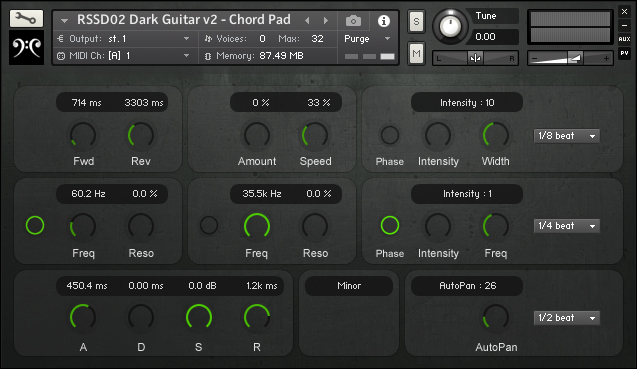Toggle the 35.5k Hz filter enable circle
This screenshot has width=637, height=369.
point(209,225)
